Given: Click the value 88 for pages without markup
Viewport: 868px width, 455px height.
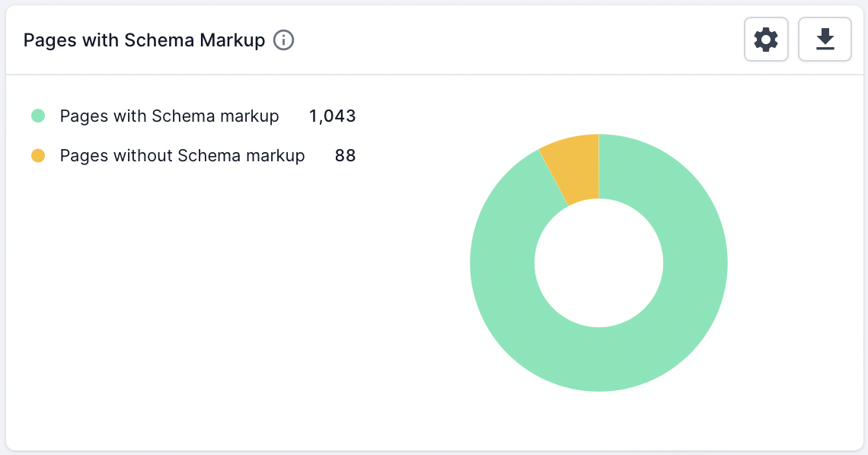Looking at the screenshot, I should (345, 155).
